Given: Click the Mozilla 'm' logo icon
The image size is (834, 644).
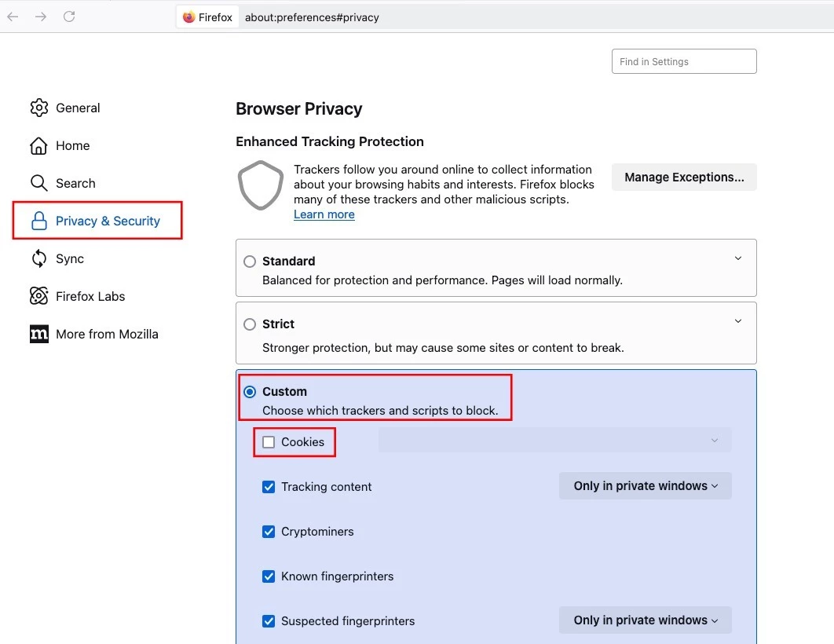Looking at the screenshot, I should point(38,334).
